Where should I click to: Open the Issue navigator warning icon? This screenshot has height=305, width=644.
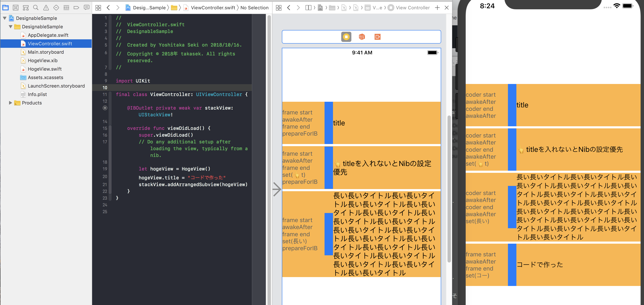pyautogui.click(x=46, y=7)
